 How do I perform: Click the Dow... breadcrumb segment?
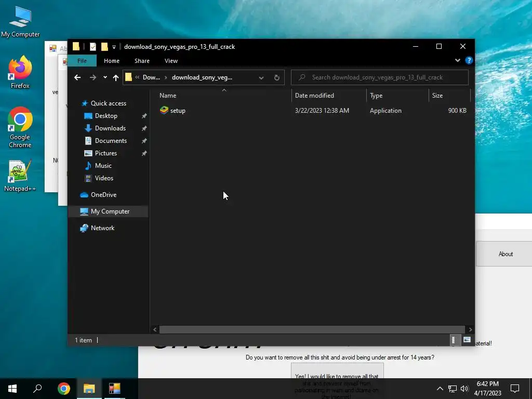151,77
